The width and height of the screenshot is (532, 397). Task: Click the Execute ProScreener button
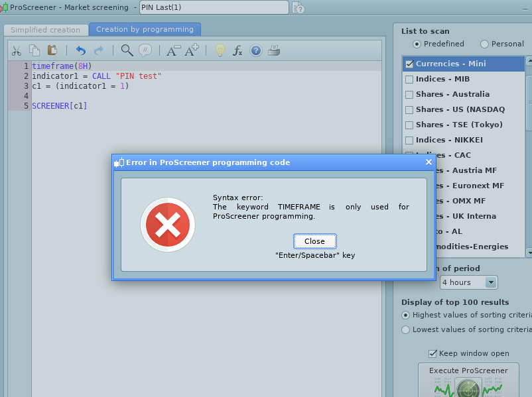pos(468,380)
